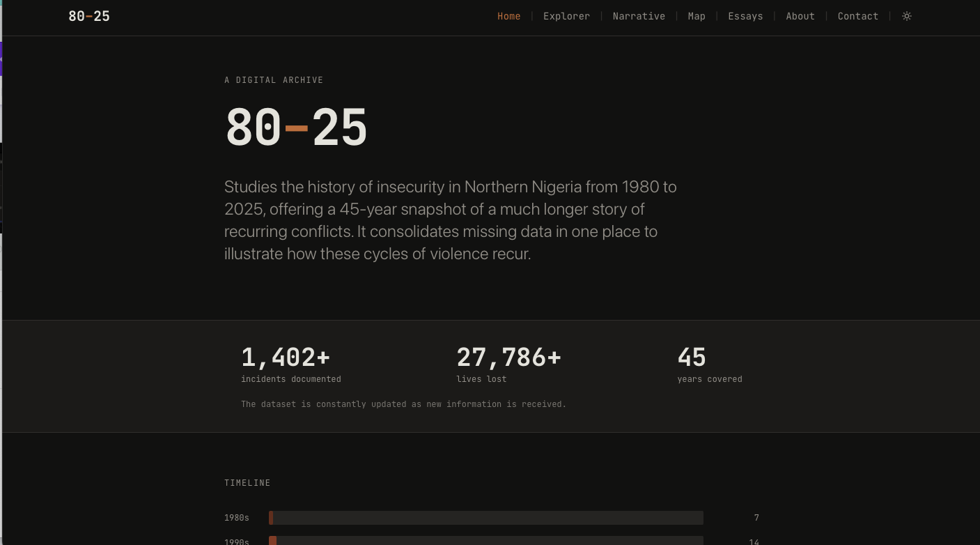Select Map in the navigation bar
This screenshot has width=980, height=545.
697,16
